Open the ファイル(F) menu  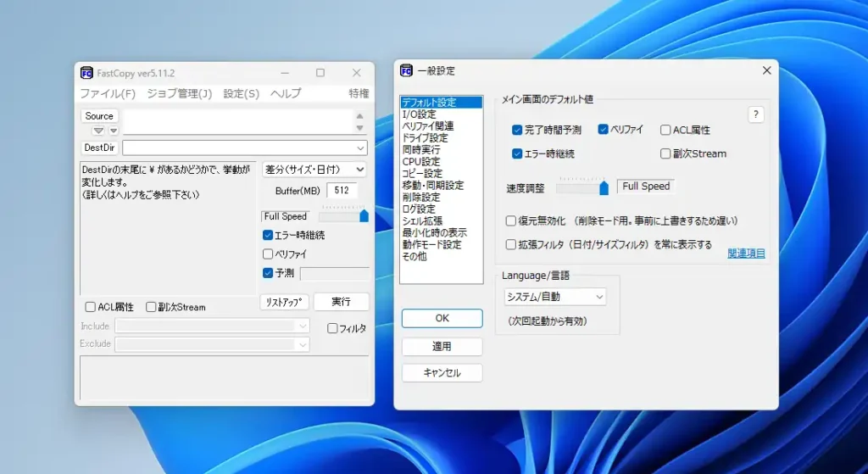[x=108, y=93]
